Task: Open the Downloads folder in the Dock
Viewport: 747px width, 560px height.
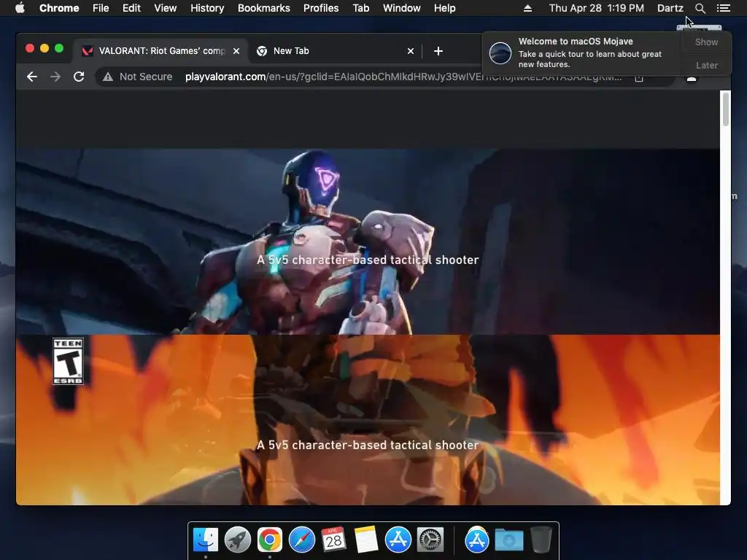Action: click(508, 540)
